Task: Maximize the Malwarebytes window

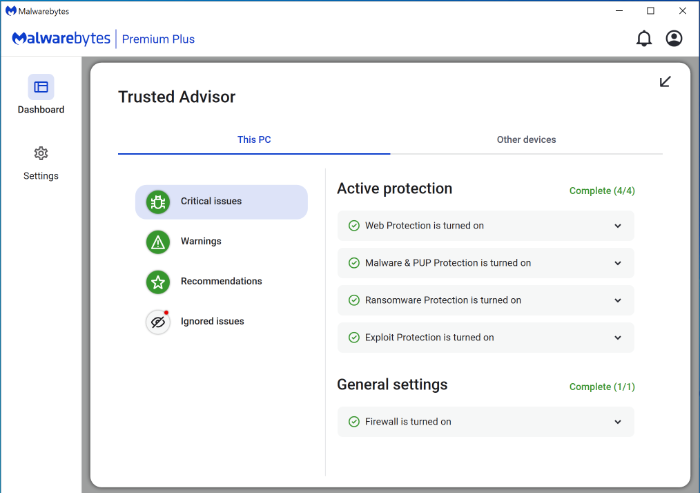Action: pos(650,11)
